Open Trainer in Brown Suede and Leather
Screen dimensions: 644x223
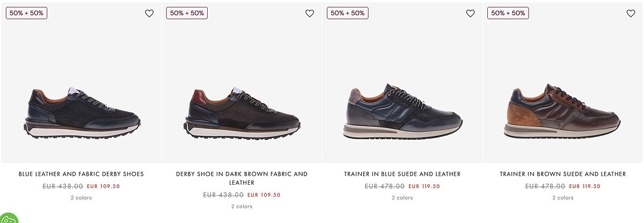pyautogui.click(x=563, y=174)
